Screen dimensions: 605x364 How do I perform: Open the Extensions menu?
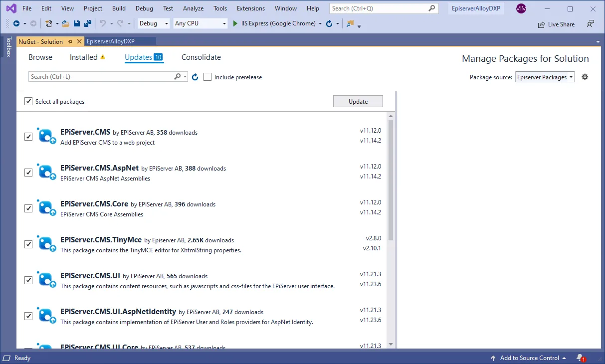tap(251, 8)
